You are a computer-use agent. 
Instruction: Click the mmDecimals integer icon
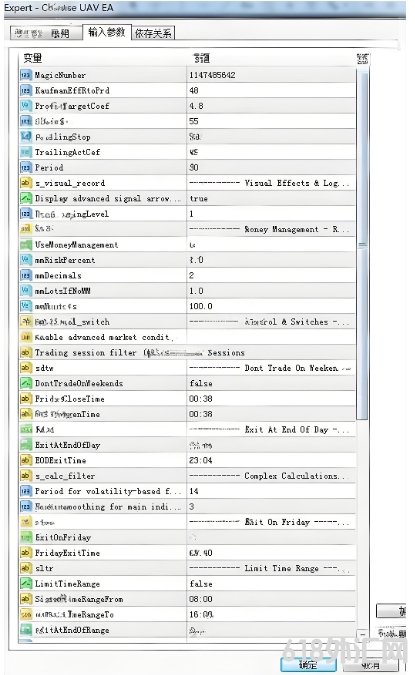point(26,276)
